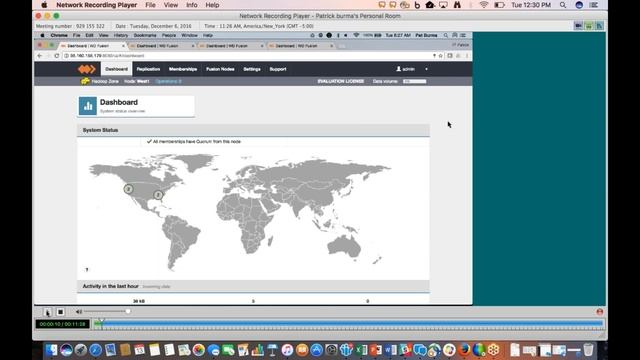Click the browser reload icon in recording
This screenshot has height=360, width=640.
[56, 56]
